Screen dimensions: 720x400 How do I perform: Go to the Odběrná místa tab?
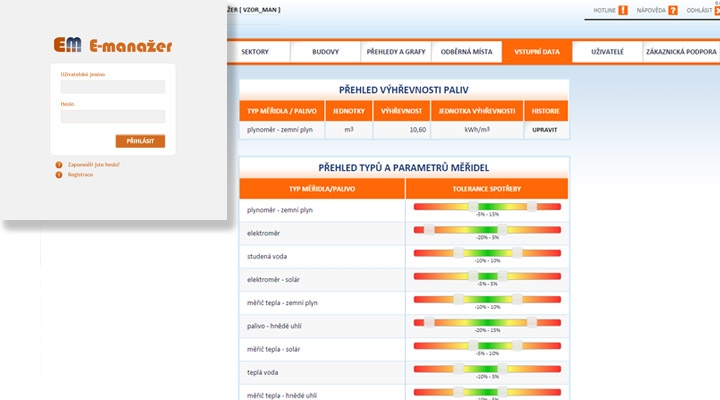tap(469, 51)
